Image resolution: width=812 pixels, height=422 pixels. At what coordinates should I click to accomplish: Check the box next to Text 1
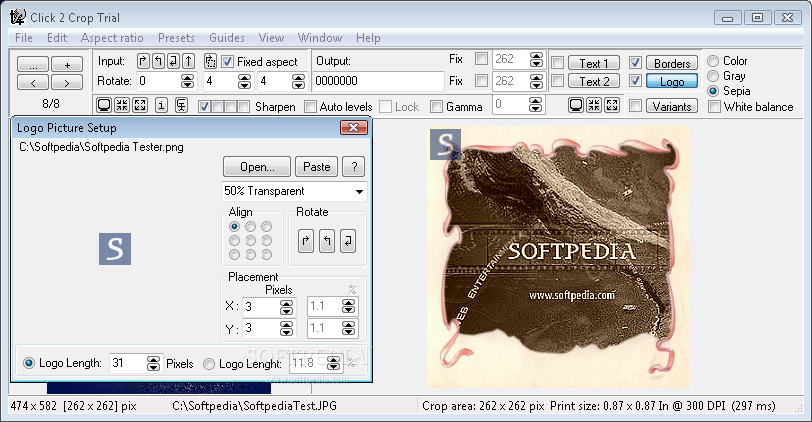tap(558, 63)
